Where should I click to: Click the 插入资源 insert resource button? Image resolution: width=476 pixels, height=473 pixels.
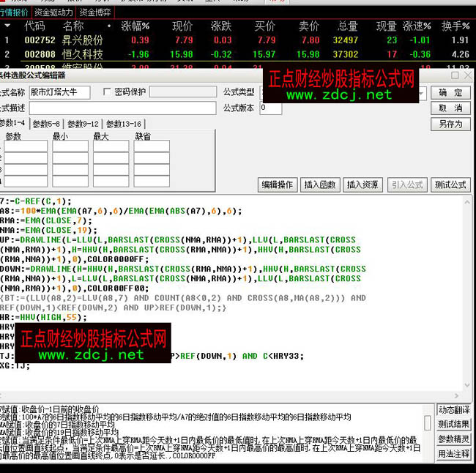click(x=362, y=185)
